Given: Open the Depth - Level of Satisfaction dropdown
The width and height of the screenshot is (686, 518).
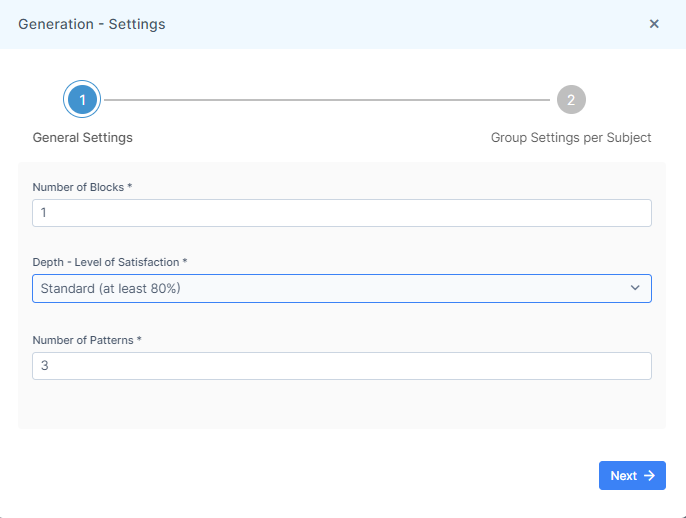Looking at the screenshot, I should (x=342, y=288).
